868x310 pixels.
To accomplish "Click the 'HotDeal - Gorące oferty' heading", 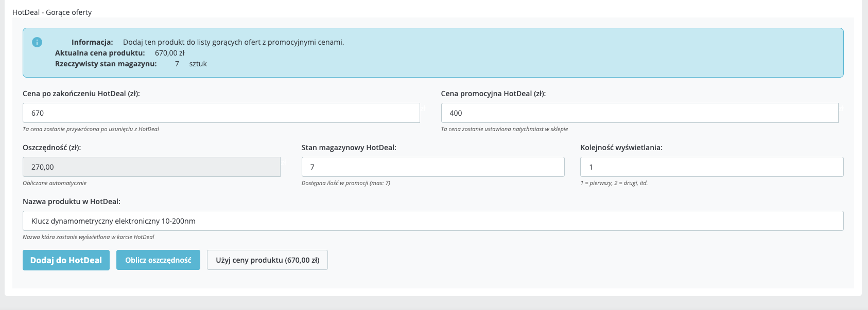I will click(52, 12).
